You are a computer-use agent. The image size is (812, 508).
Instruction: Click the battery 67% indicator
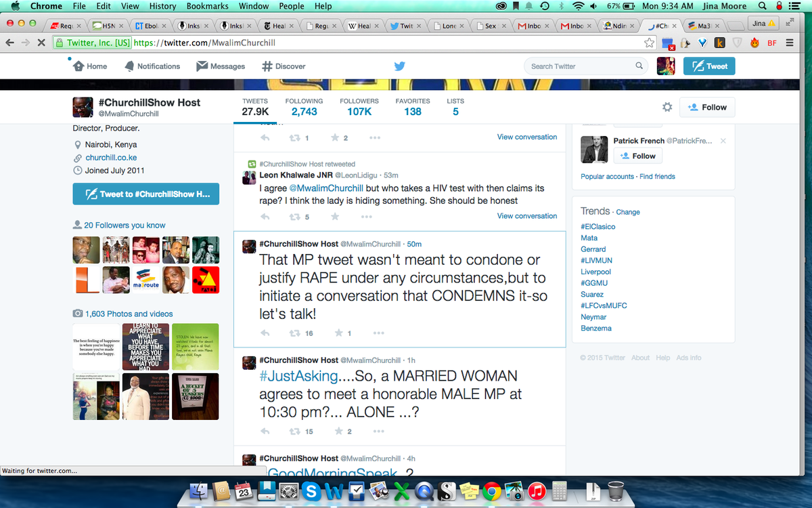(620, 6)
